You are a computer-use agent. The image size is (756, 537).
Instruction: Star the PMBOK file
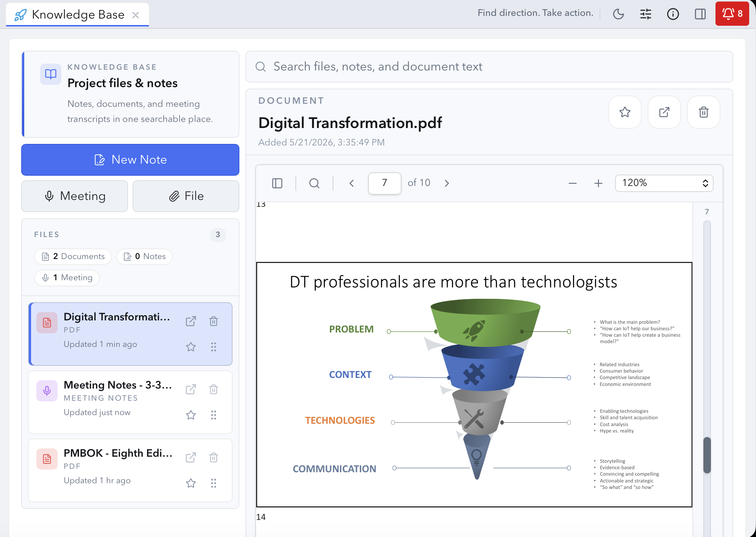pyautogui.click(x=191, y=483)
